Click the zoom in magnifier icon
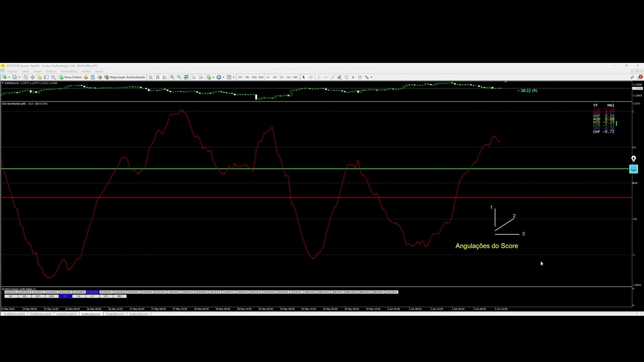The width and height of the screenshot is (644, 362). pos(172,77)
